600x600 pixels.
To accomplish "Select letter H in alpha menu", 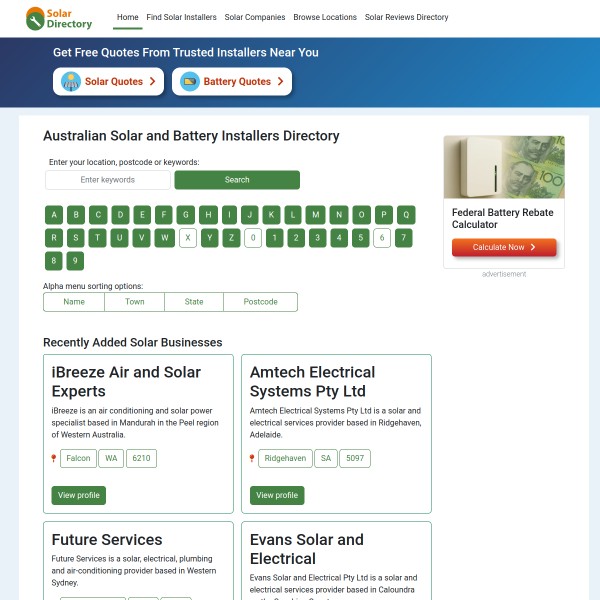I will (x=209, y=215).
